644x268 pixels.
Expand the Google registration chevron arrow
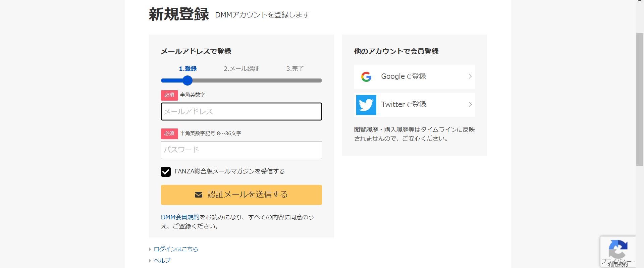tap(470, 76)
